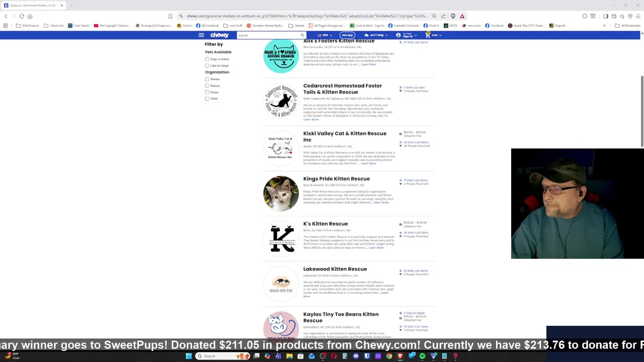Open Cedarcrest Homestead Foster Tails & Kitten Rescue

click(x=342, y=89)
